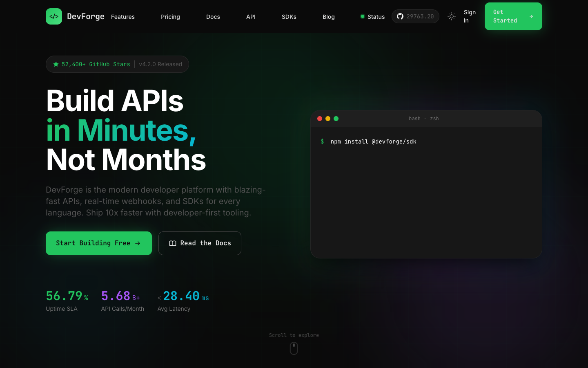The height and width of the screenshot is (368, 588).
Task: Open Features from the navigation bar
Action: click(123, 17)
